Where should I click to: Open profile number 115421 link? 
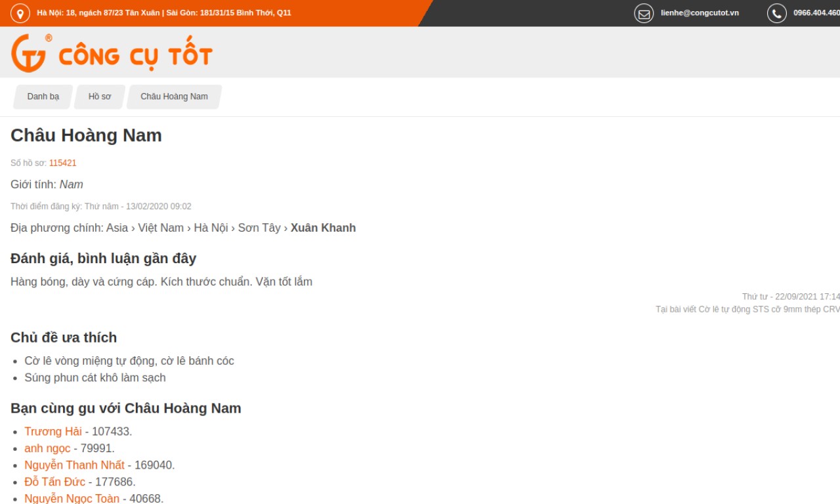tap(62, 163)
